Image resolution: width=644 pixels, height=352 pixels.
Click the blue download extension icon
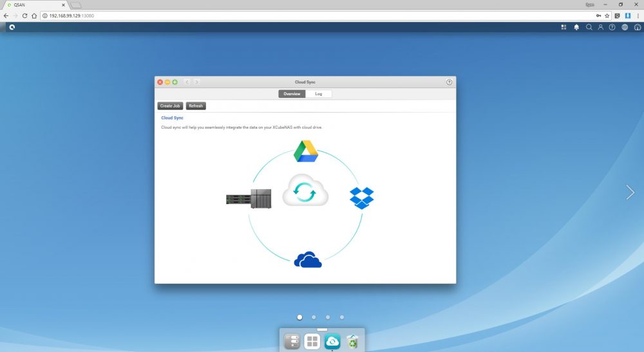point(627,15)
